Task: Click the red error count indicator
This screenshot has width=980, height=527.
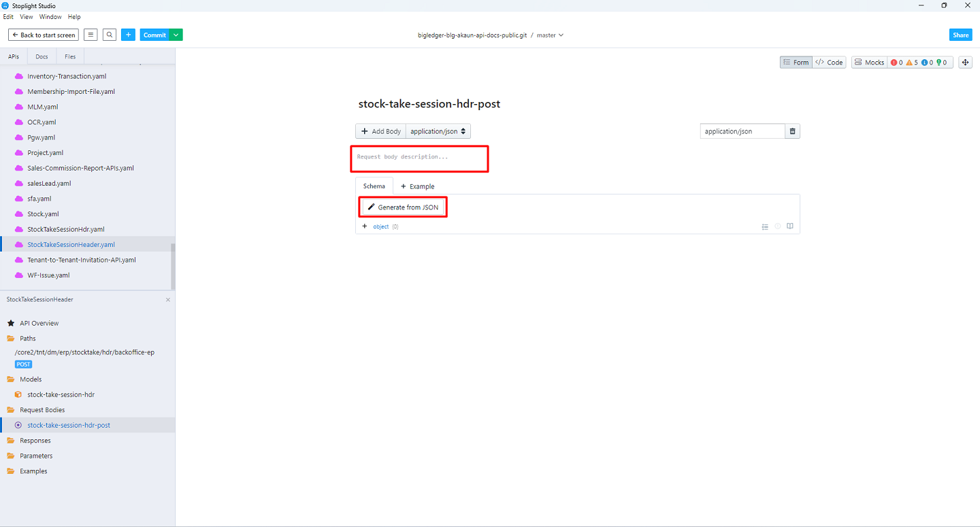Action: [896, 63]
